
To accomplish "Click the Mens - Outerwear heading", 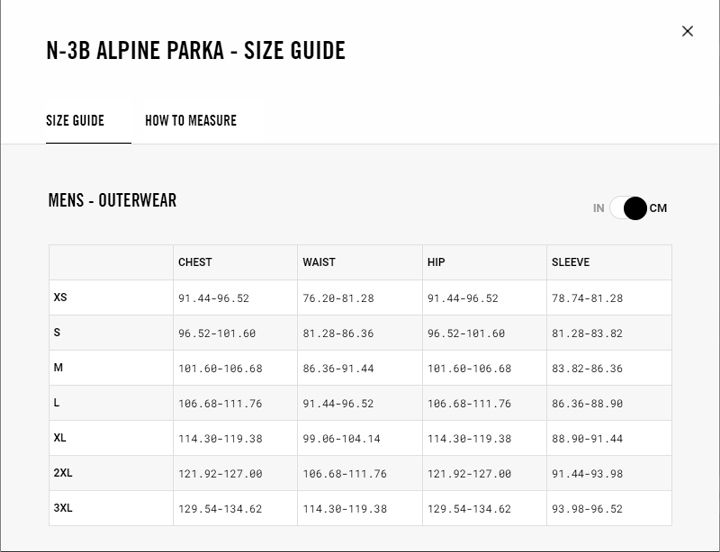I will [x=112, y=200].
